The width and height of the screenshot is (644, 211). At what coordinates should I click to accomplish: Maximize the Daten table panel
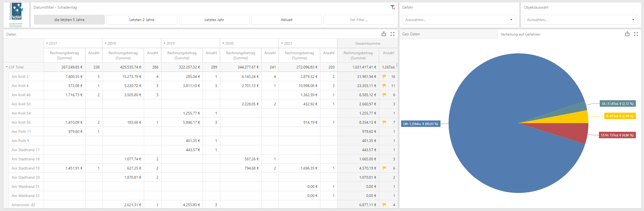(392, 34)
